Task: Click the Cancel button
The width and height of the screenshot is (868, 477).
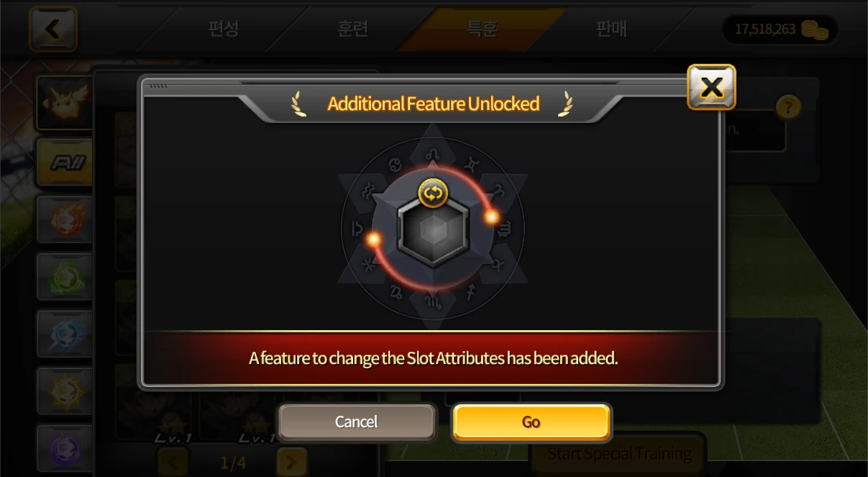Action: [357, 422]
